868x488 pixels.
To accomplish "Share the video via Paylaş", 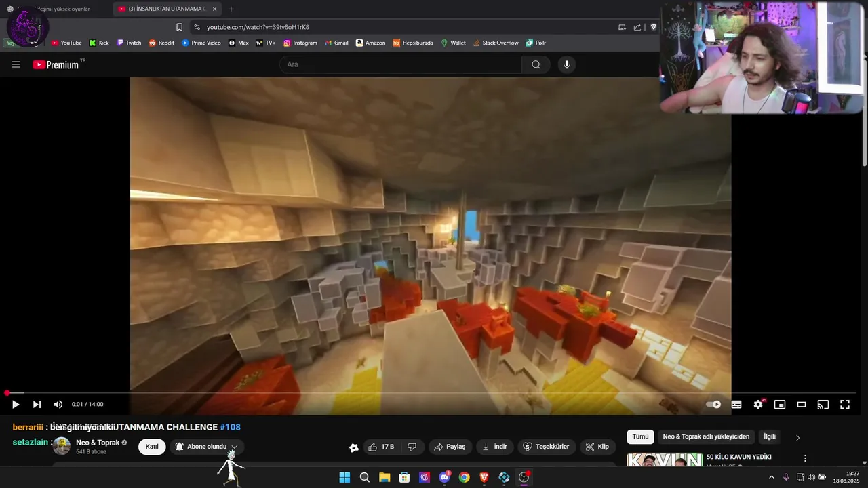I will 450,447.
